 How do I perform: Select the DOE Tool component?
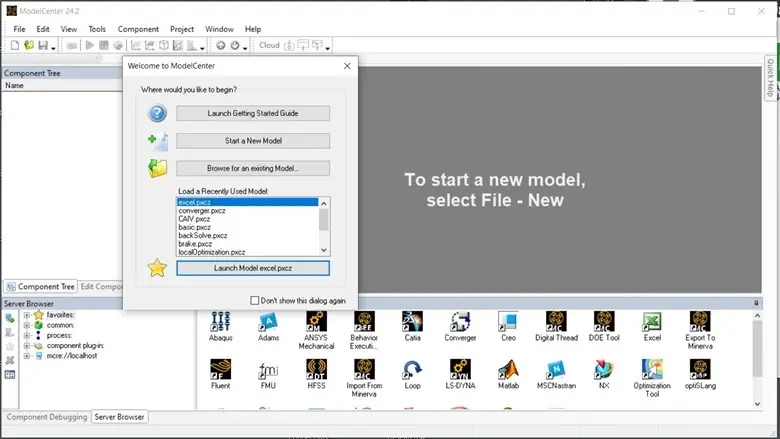604,322
